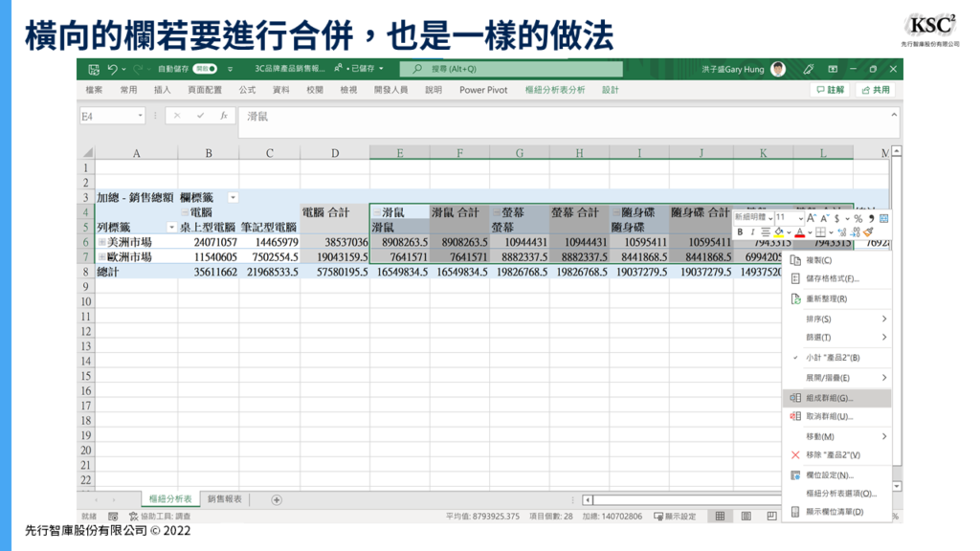This screenshot has height=551, width=980.
Task: Click the 共用 Share button
Action: pyautogui.click(x=875, y=90)
